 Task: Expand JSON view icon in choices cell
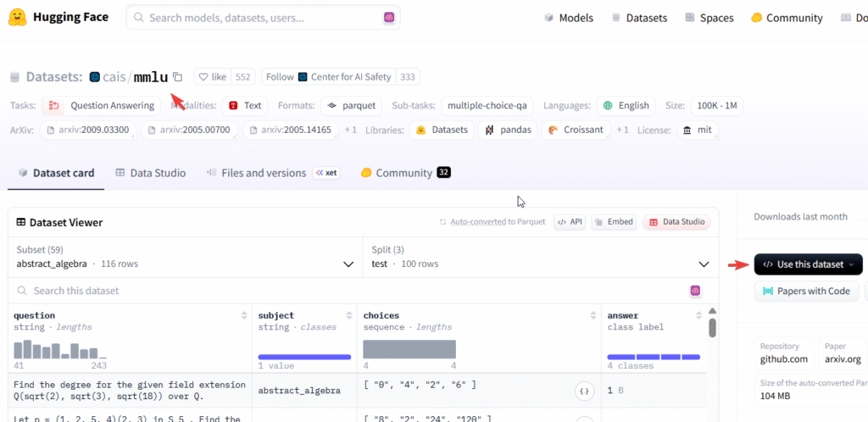click(583, 391)
